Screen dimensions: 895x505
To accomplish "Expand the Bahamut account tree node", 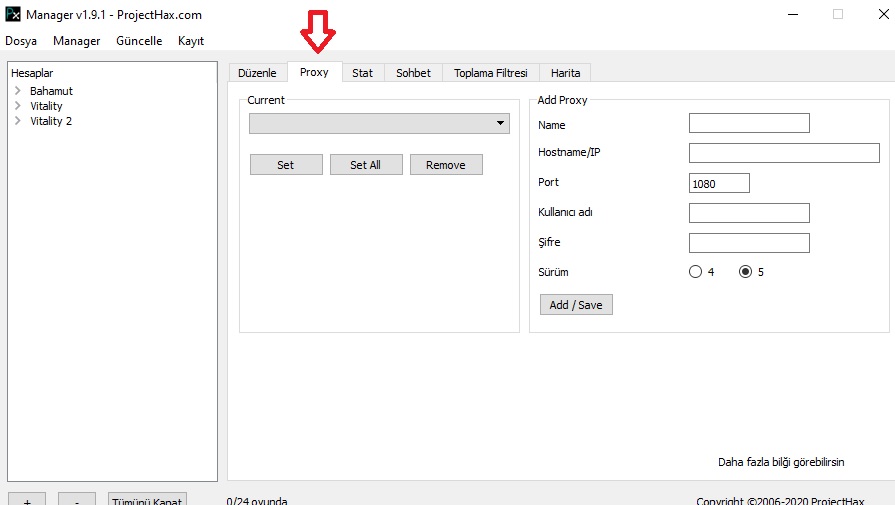I will coord(18,91).
